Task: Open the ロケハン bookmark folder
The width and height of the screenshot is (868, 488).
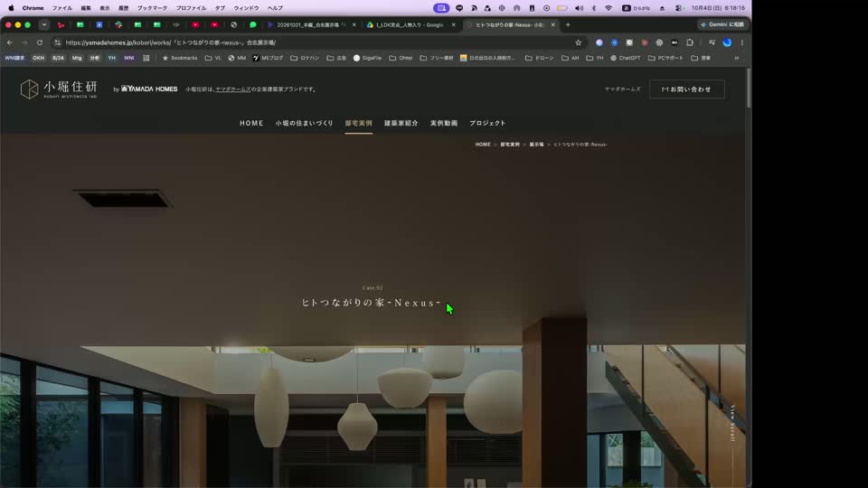Action: coord(305,58)
